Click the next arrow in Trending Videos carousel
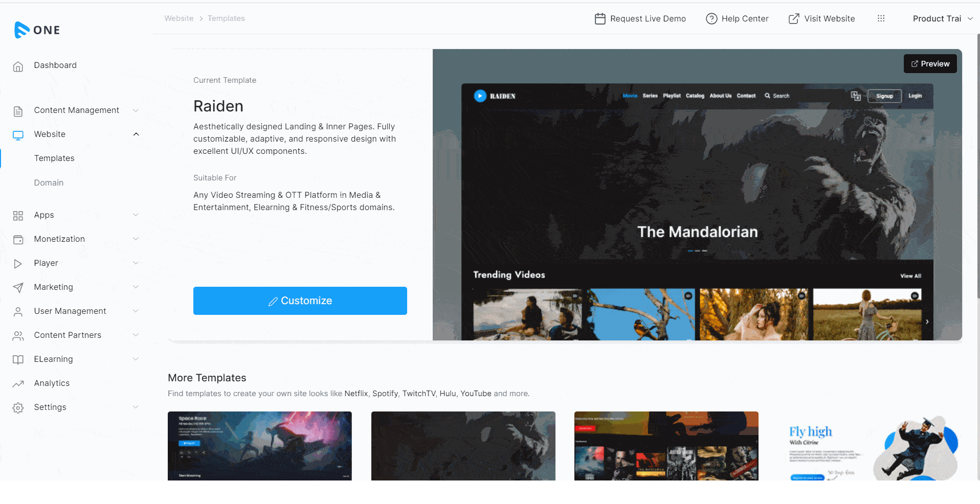Screen dimensions: 980x504 point(927,322)
